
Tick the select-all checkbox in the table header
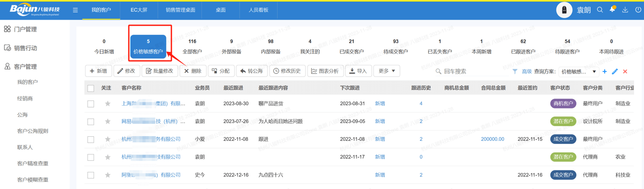click(x=91, y=88)
